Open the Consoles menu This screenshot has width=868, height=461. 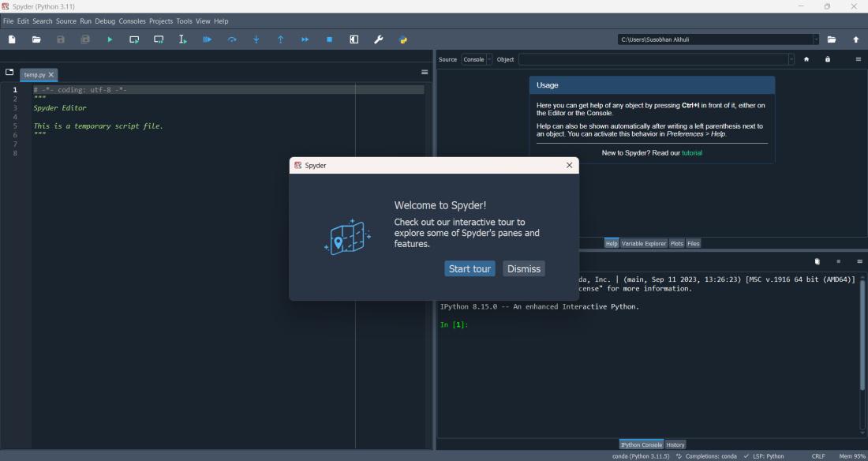(133, 21)
